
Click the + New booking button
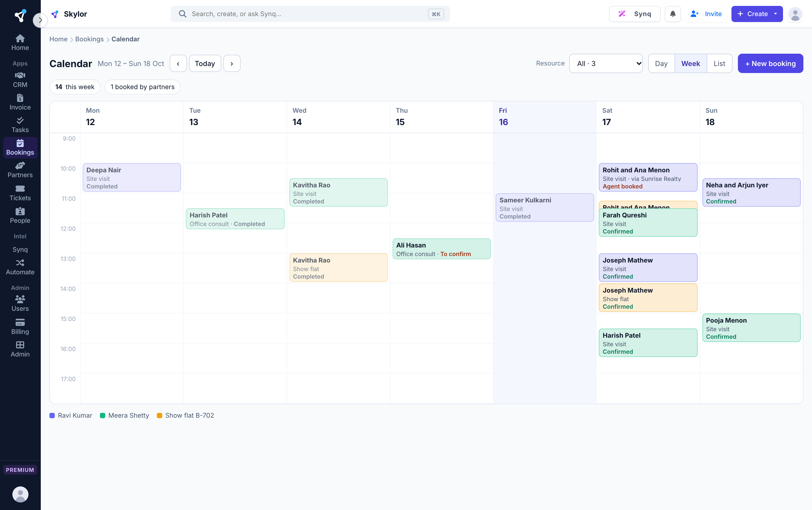coord(770,63)
